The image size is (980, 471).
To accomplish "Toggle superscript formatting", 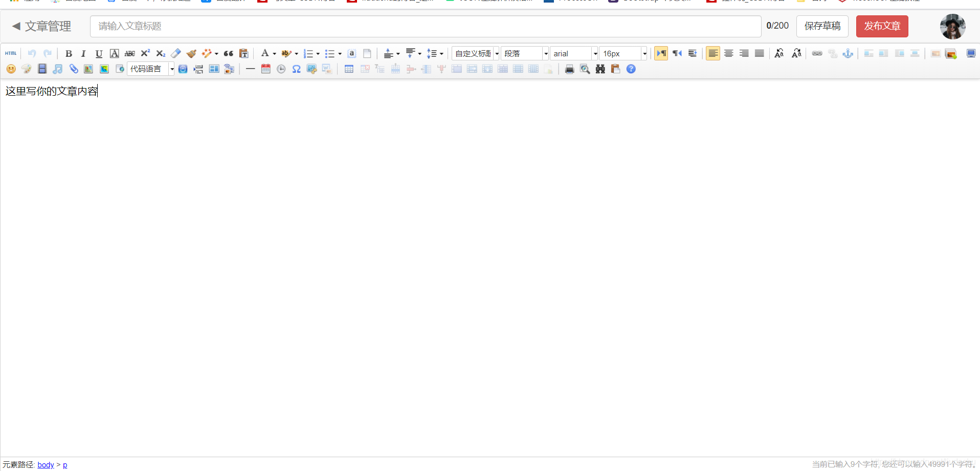I will click(145, 53).
